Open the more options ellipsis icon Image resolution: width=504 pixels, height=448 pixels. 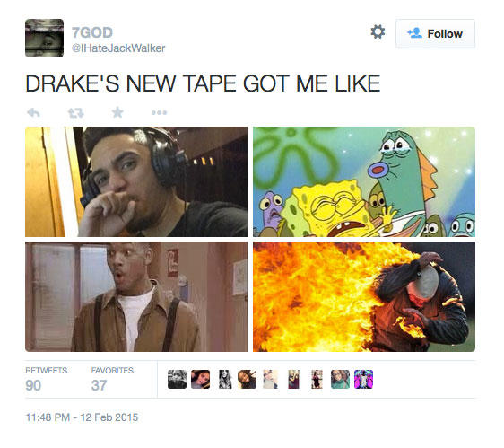[x=159, y=112]
